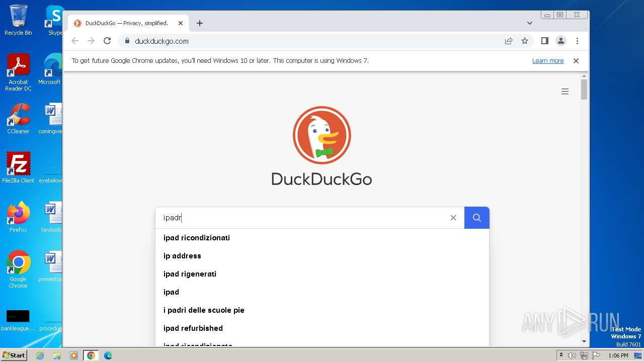Screen dimensions: 644x362
Task: Reload the page in Chrome
Action: click(x=107, y=41)
